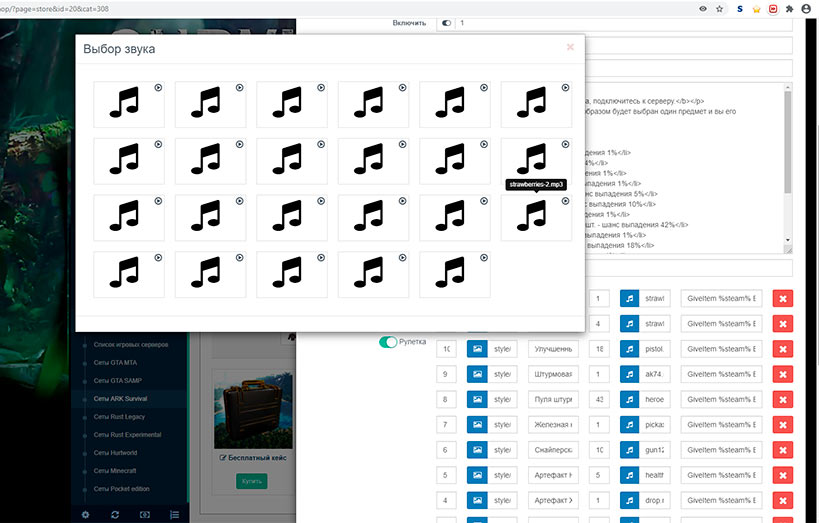Viewport: 819px width, 523px height.
Task: Delete the row with ak74 sound
Action: coord(782,374)
